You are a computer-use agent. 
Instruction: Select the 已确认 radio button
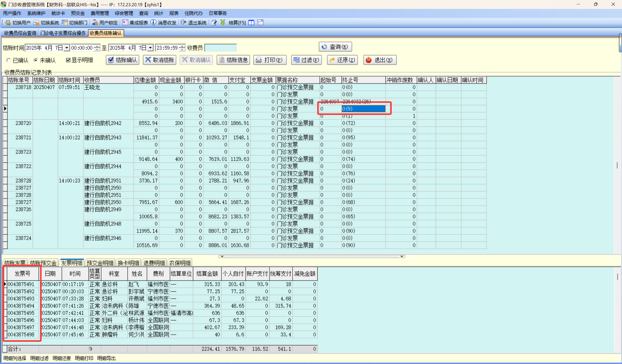tap(9, 60)
